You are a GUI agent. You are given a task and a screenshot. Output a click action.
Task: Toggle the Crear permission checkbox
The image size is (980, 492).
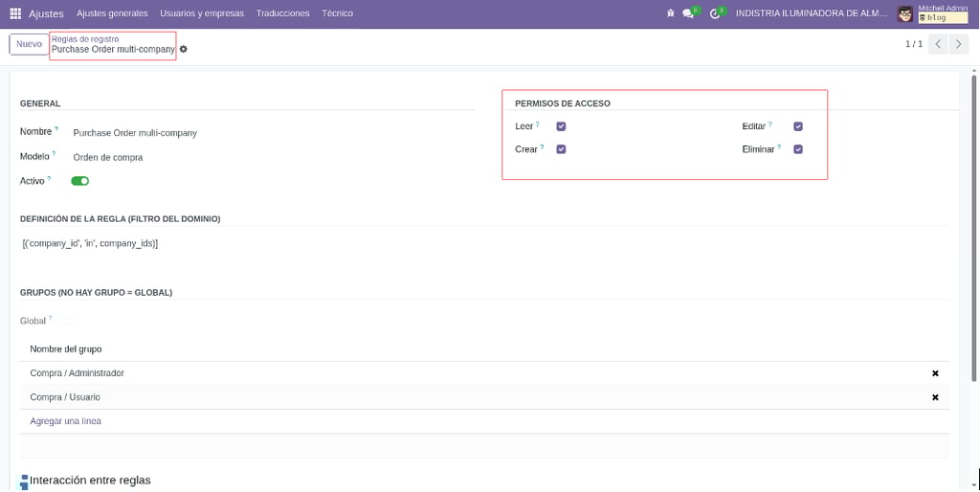[x=561, y=149]
